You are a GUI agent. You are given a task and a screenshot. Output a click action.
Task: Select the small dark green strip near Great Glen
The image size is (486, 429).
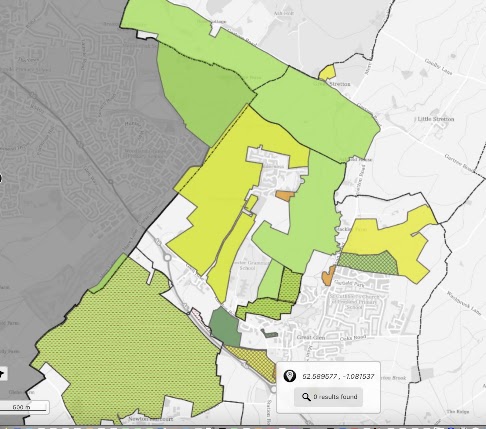[x=269, y=333]
